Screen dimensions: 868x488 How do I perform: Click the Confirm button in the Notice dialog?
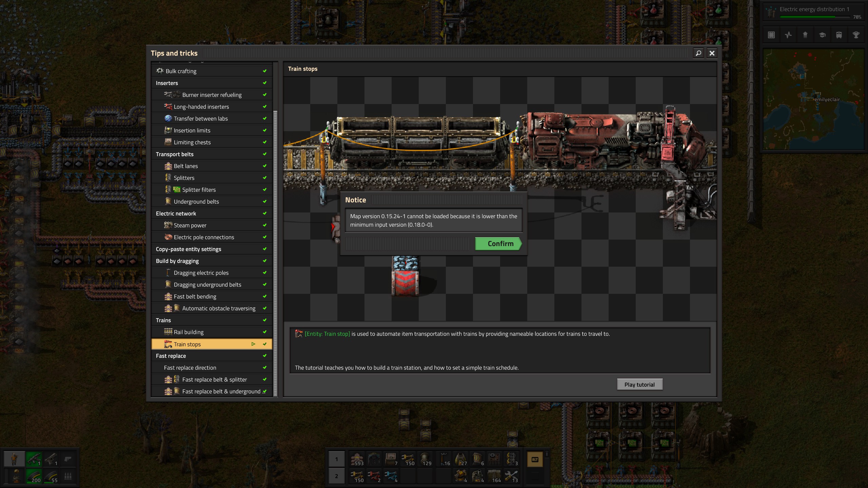click(x=498, y=244)
